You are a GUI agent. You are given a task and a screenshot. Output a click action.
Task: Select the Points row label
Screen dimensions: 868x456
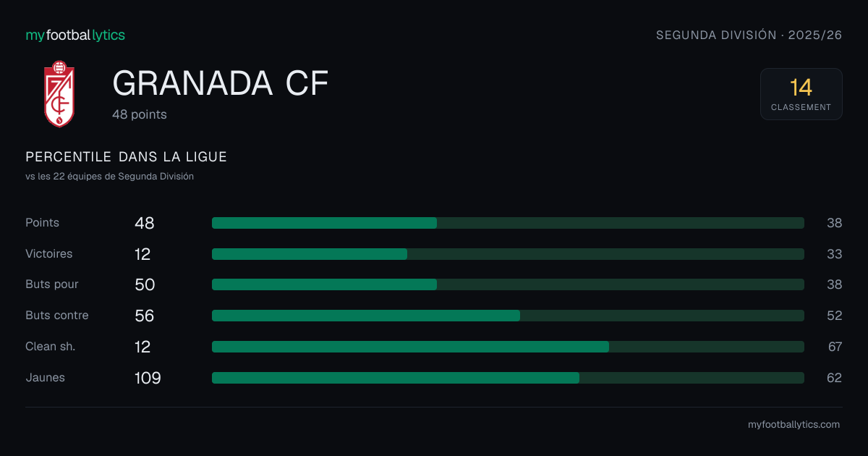(42, 223)
